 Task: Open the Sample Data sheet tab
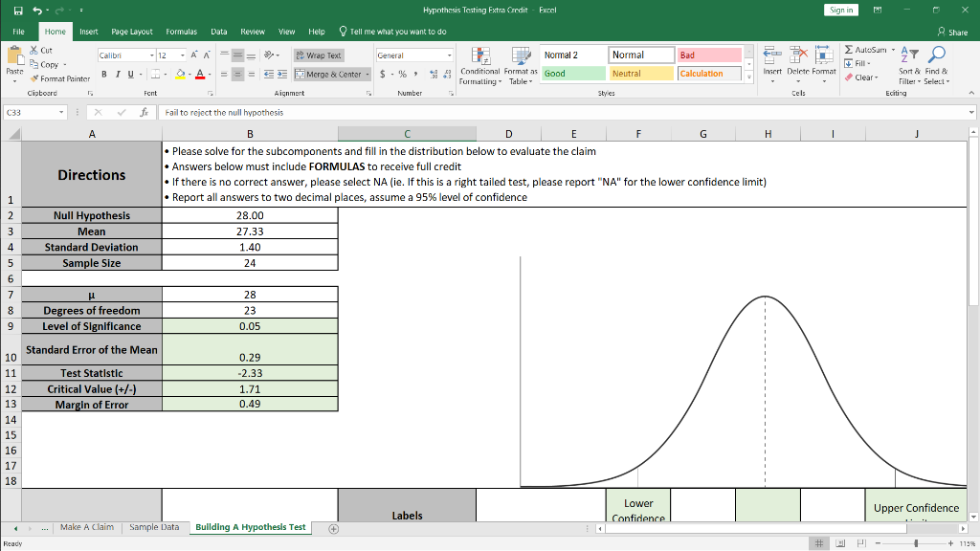154,526
